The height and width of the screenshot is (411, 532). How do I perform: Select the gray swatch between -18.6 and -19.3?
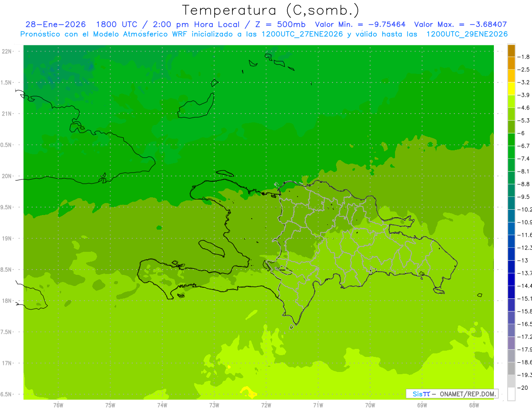point(511,368)
